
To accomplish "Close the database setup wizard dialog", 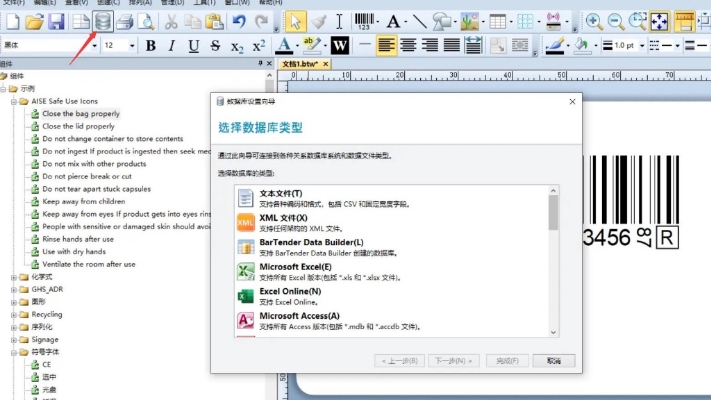I will tap(572, 102).
